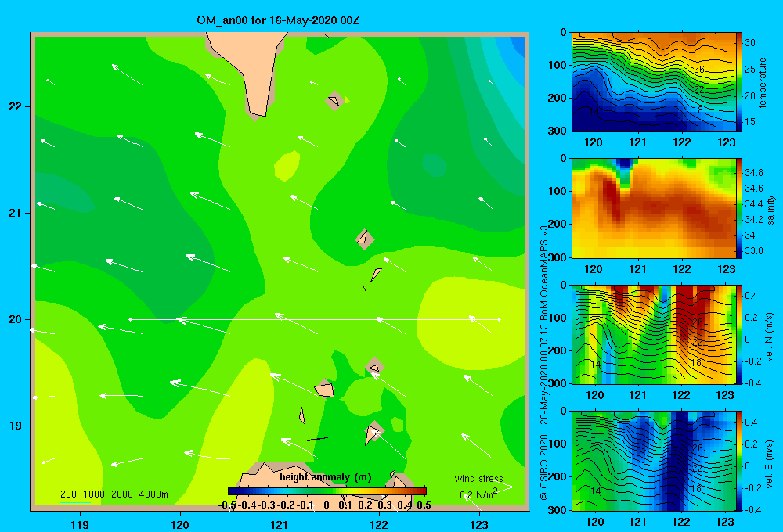The height and width of the screenshot is (532, 783).
Task: Click the 26 contour label in temperature panel
Action: [699, 70]
